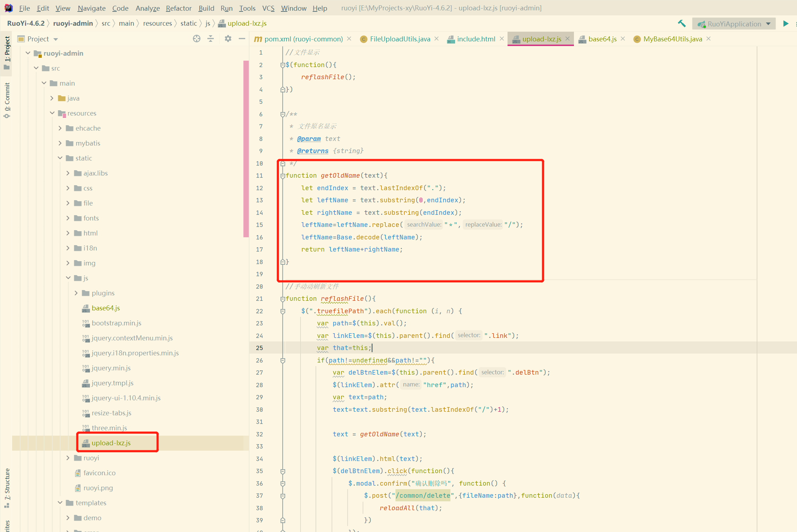Click getOldName call on line 32

click(x=379, y=434)
